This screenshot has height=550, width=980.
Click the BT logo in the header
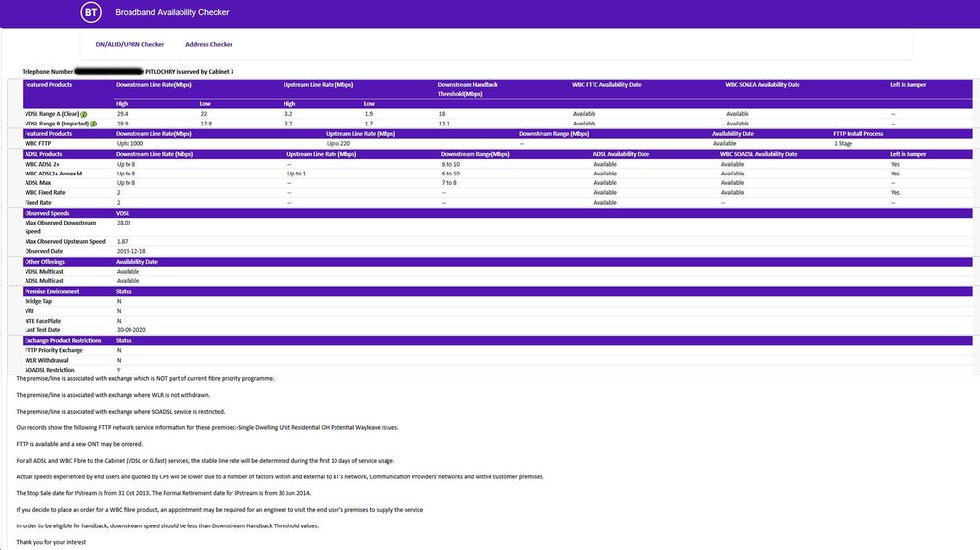[89, 13]
